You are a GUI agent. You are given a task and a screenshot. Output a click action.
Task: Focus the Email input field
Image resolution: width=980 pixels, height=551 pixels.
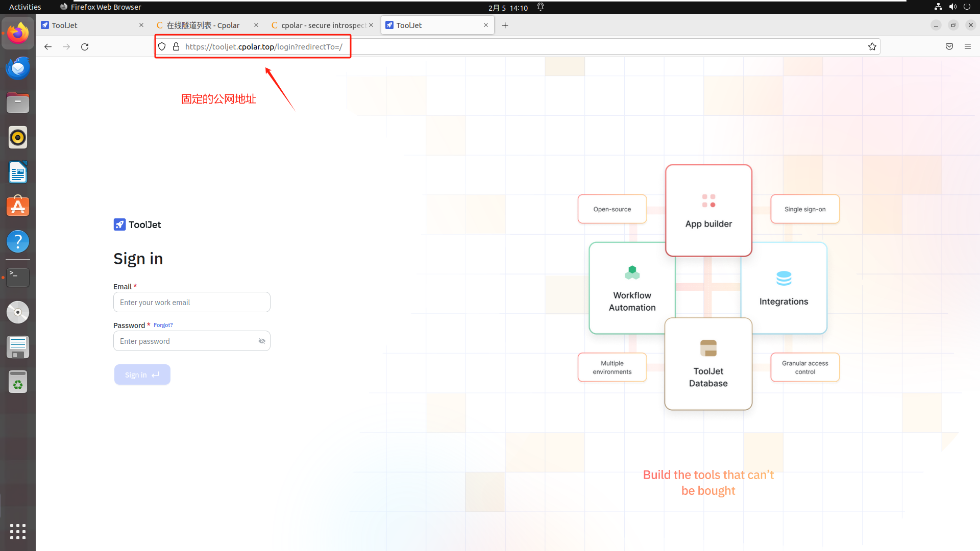pyautogui.click(x=192, y=303)
